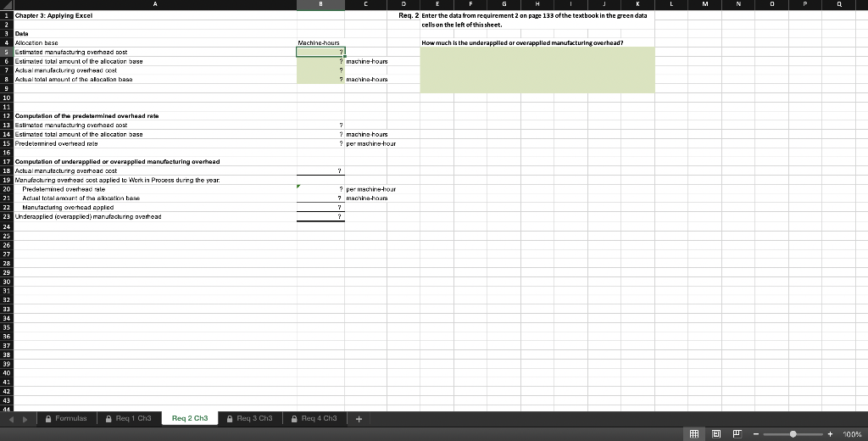Click 'Underapplied (overapplied) manufacturing overhead' label

tap(88, 216)
